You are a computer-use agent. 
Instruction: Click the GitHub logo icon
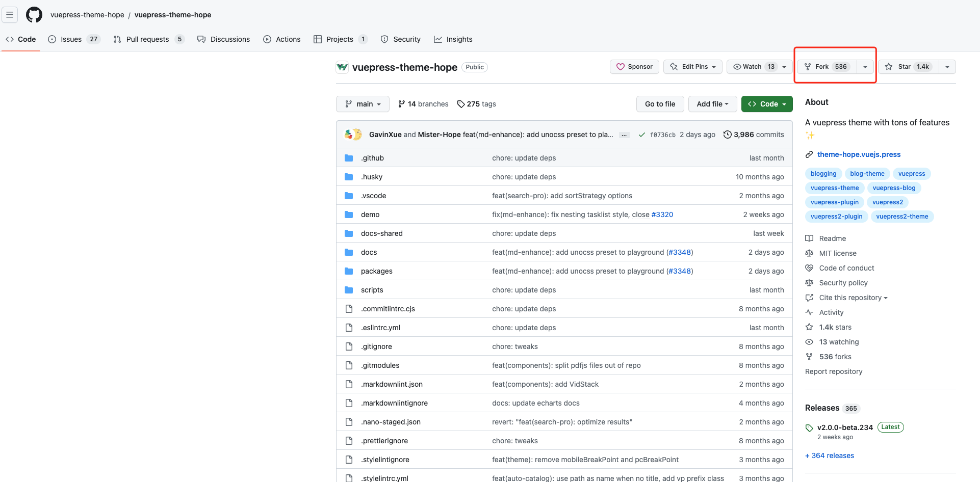point(34,15)
